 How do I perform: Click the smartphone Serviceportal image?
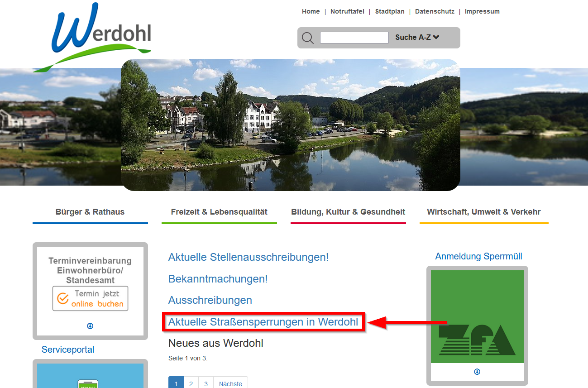[x=90, y=376]
